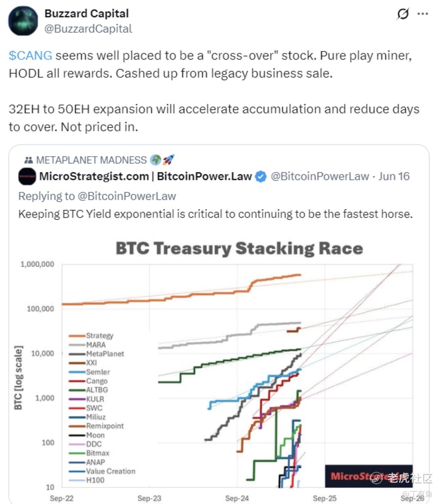Image resolution: width=441 pixels, height=504 pixels.
Task: Click the Strategy legend color line
Action: 77,336
